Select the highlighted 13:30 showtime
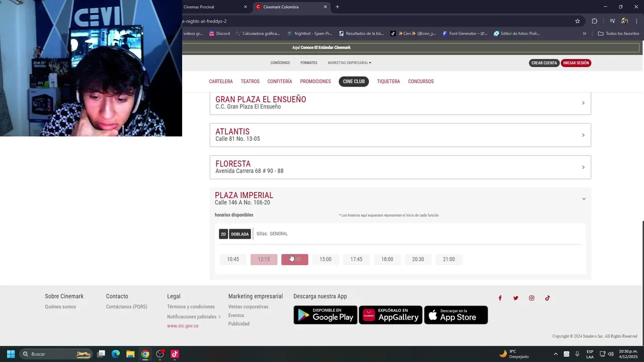Viewport: 644px width, 362px height. click(295, 259)
